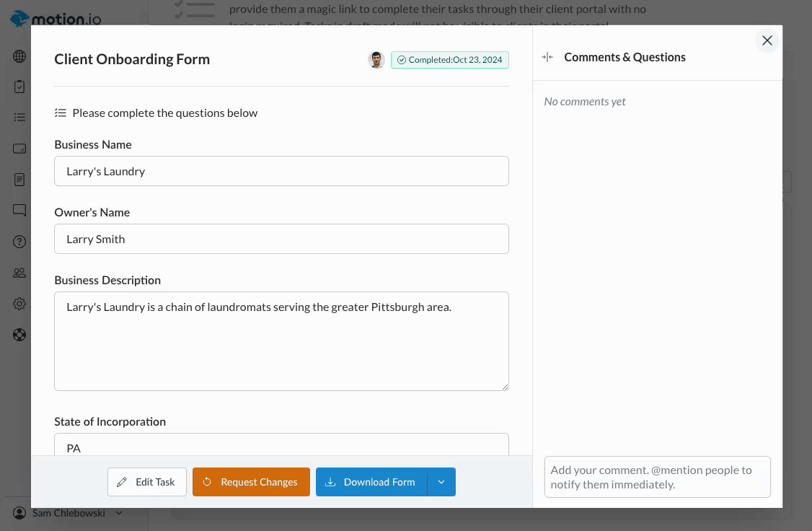The image size is (812, 531).
Task: Open the clipboard tasks icon in sidebar
Action: coord(19,87)
